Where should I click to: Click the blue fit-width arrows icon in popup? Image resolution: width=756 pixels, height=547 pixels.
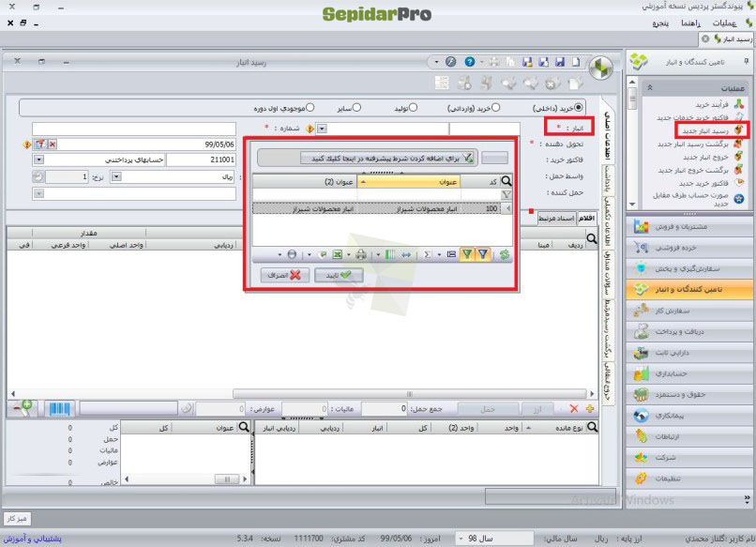[x=406, y=254]
